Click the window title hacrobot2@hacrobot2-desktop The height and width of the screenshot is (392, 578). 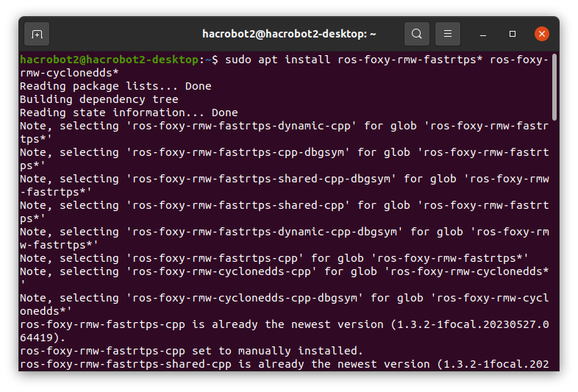(x=289, y=34)
